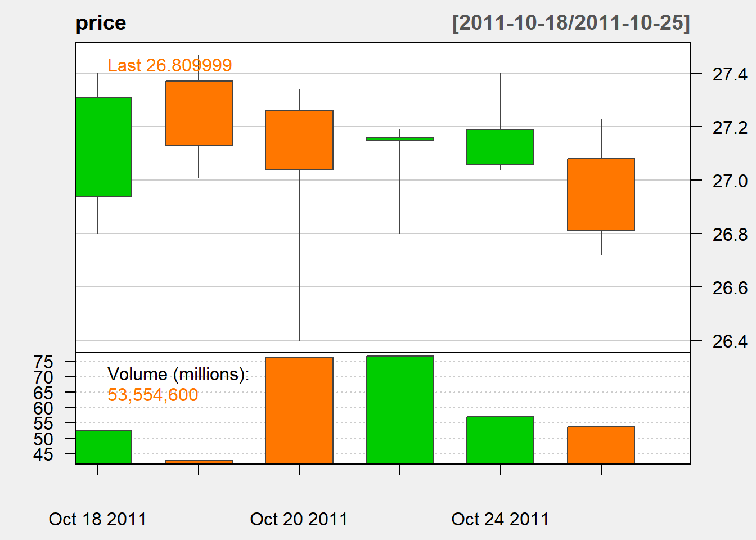Select the orange Oct 25 candlestick body
The width and height of the screenshot is (756, 540).
(x=601, y=195)
